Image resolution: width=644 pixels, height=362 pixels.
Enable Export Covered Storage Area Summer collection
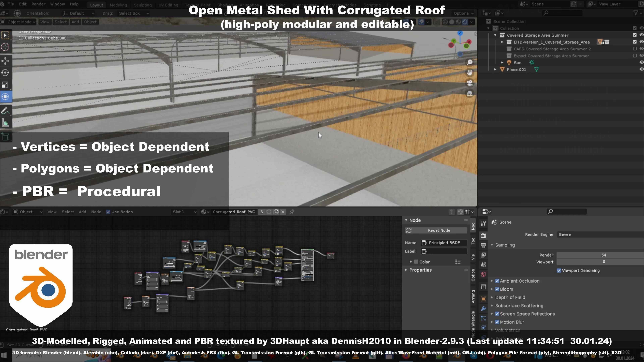point(634,55)
